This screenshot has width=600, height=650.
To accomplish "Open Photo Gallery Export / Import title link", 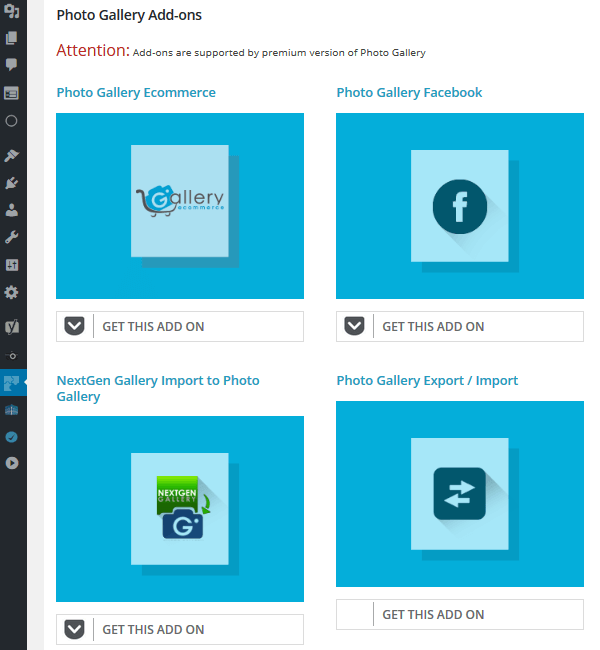I will [x=427, y=381].
